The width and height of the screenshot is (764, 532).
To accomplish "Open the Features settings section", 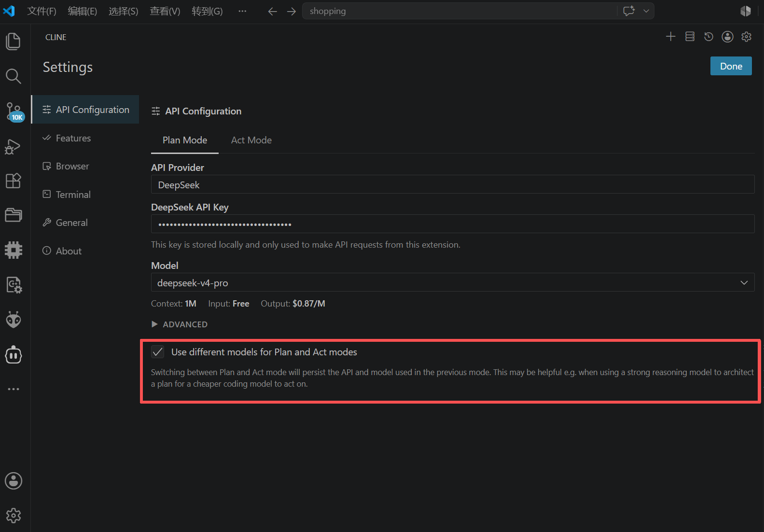I will (85, 138).
